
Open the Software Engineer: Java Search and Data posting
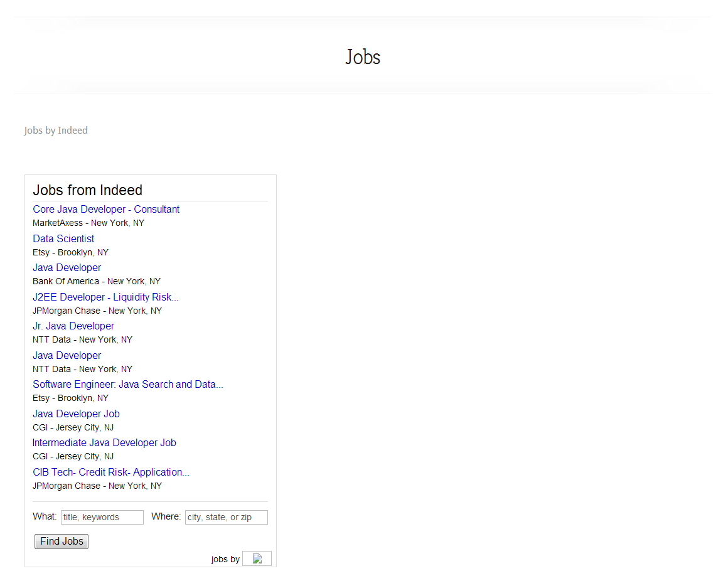[128, 384]
